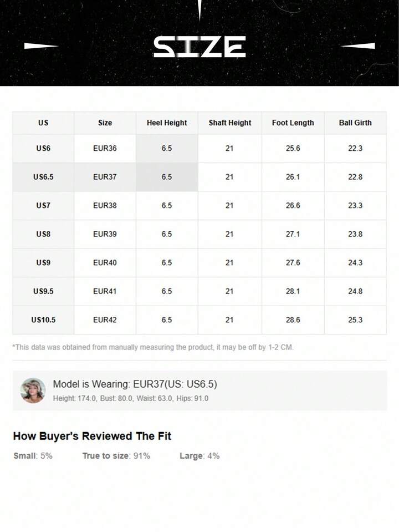Choose the US6 size row
This screenshot has width=399, height=532.
pos(43,149)
